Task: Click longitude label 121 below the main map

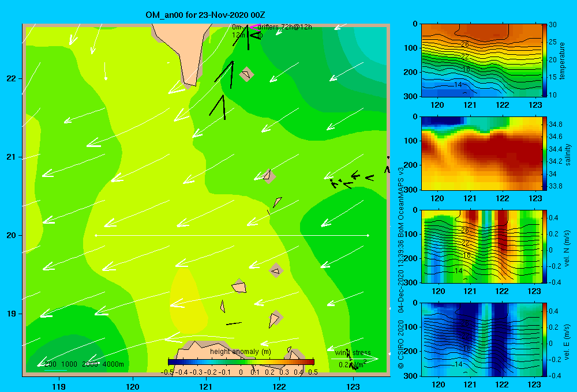Action: [206, 386]
